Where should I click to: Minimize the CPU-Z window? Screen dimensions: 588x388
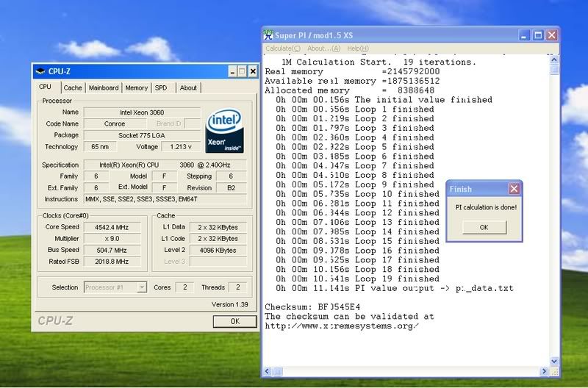(x=232, y=71)
